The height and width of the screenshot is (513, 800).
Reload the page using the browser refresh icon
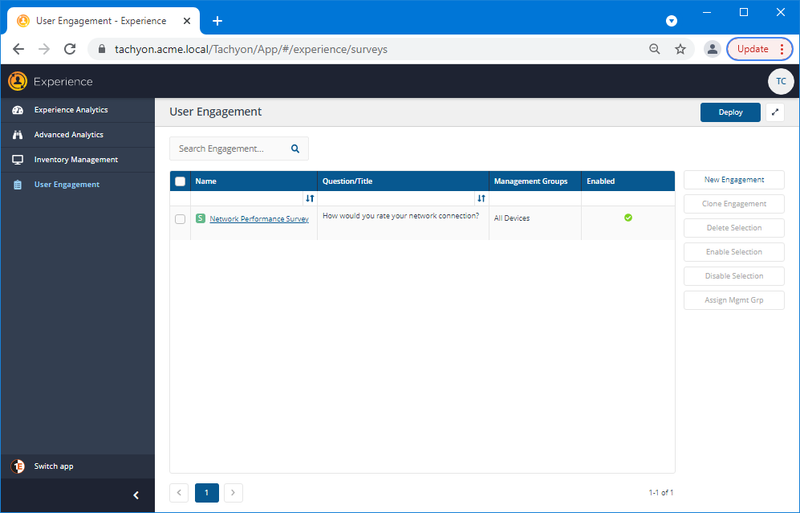70,49
